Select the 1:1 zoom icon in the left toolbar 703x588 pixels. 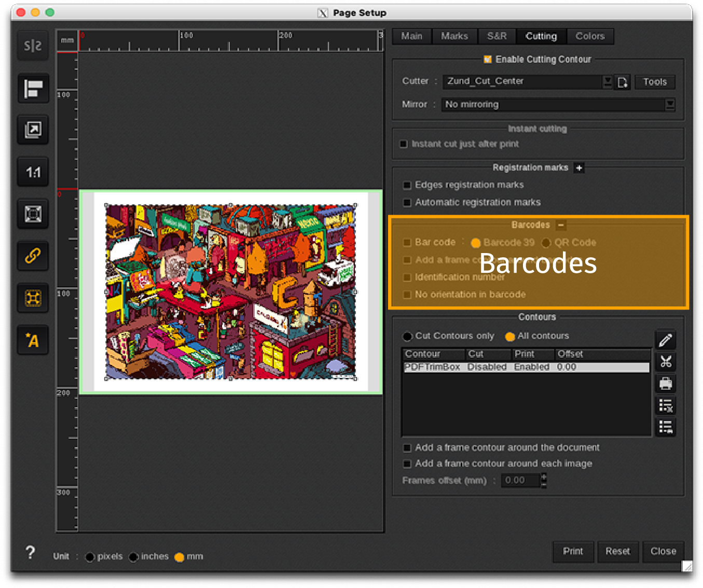[33, 172]
